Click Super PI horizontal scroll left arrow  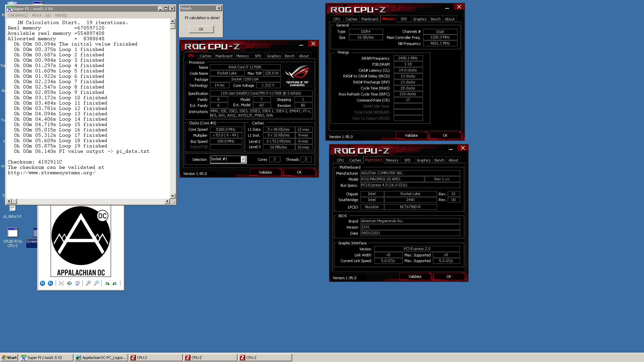(9, 201)
